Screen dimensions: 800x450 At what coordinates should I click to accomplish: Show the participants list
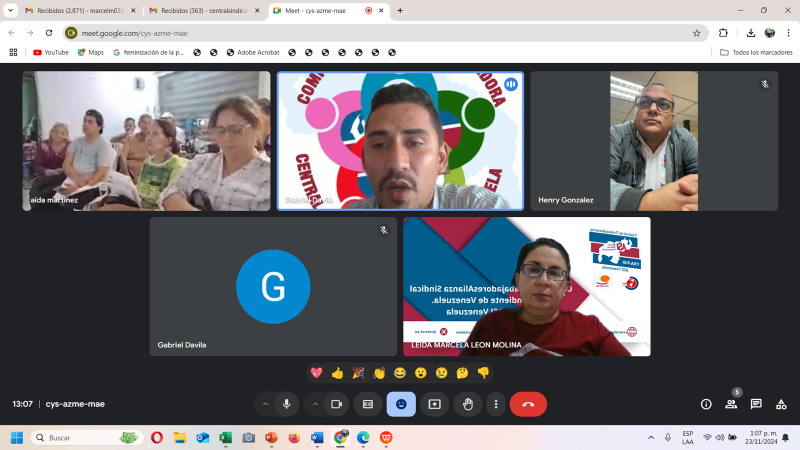pos(731,404)
